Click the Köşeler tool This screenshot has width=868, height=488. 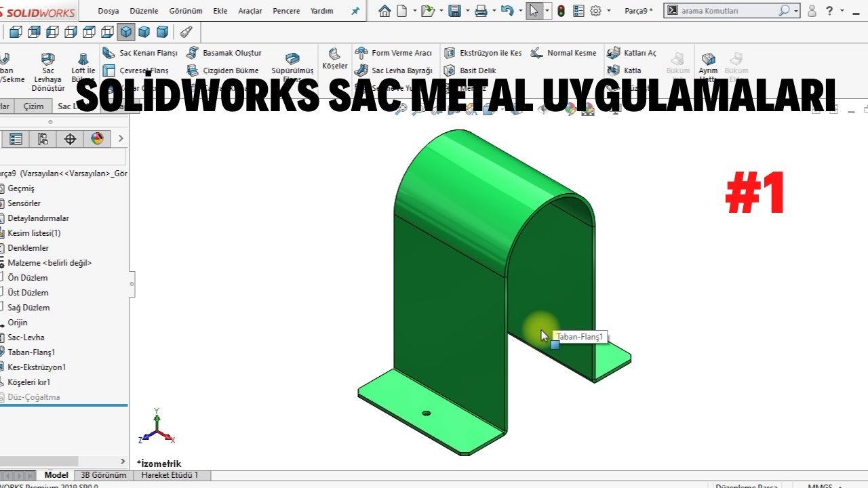coord(334,60)
